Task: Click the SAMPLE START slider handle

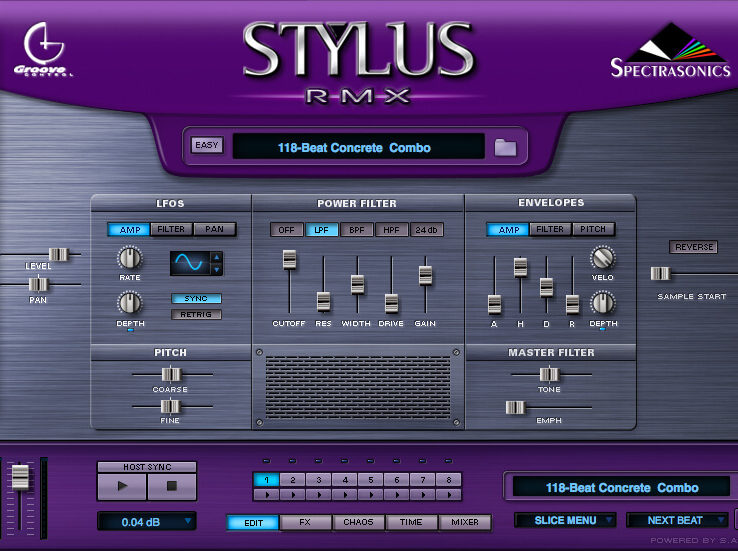Action: click(x=660, y=273)
